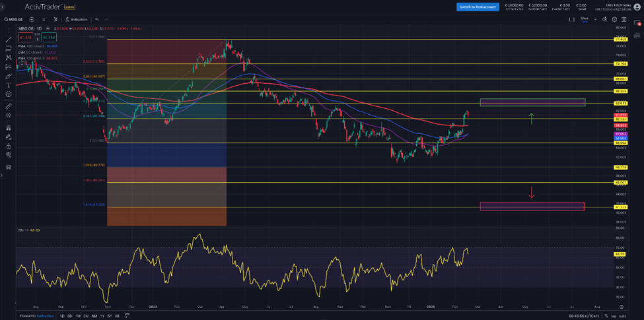The image size is (644, 320).
Task: Select the text annotation tool
Action: pos(8,85)
